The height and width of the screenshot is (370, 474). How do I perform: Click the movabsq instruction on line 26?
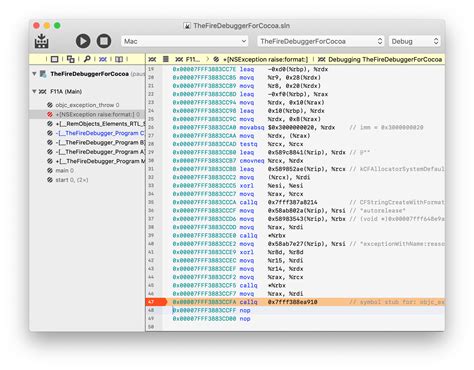pyautogui.click(x=252, y=127)
